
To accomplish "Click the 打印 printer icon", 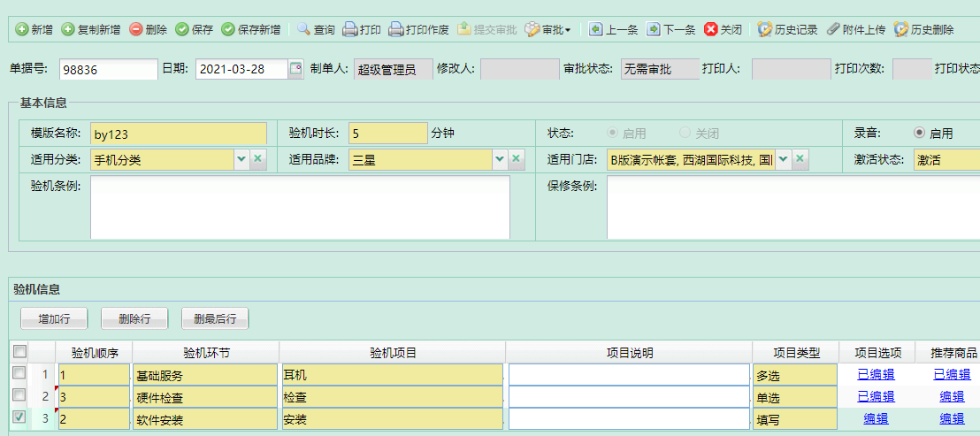I will pyautogui.click(x=350, y=29).
